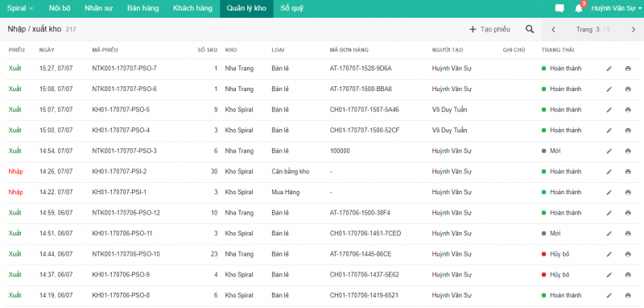Image resolution: width=644 pixels, height=308 pixels.
Task: Click the search magnifier icon
Action: (x=530, y=29)
